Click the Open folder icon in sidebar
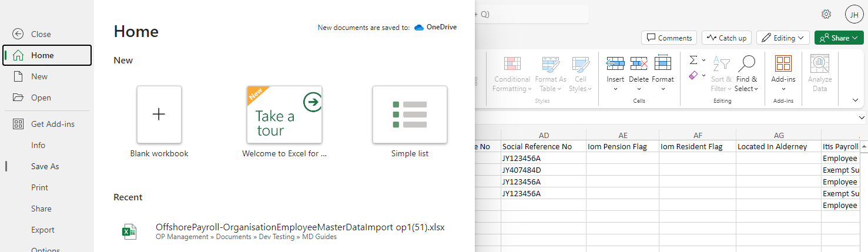This screenshot has height=252, width=868. 18,98
